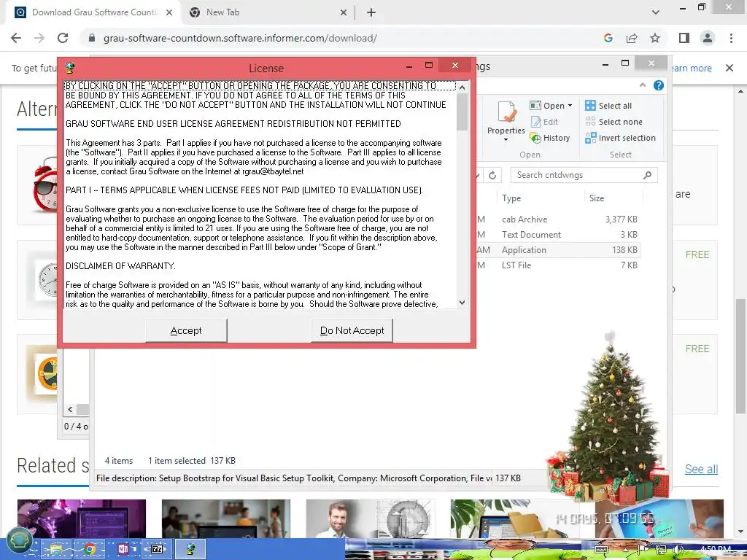This screenshot has width=747, height=560.
Task: Open the Chrome profile avatar icon
Action: click(x=708, y=38)
